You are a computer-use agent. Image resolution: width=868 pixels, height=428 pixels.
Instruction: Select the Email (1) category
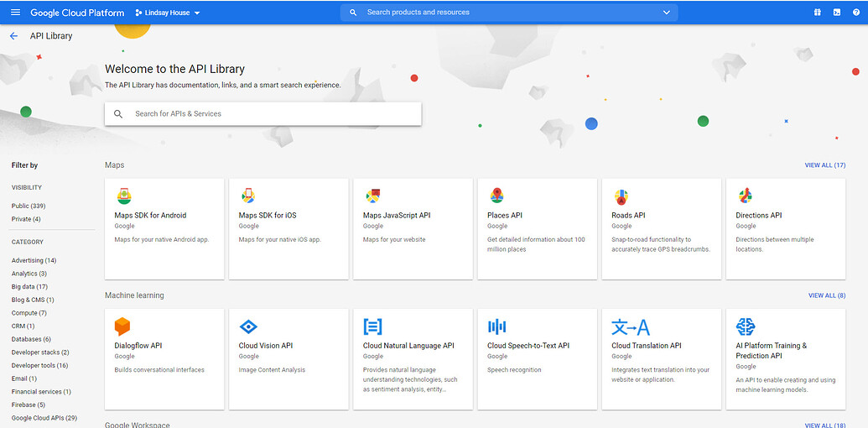pos(23,378)
